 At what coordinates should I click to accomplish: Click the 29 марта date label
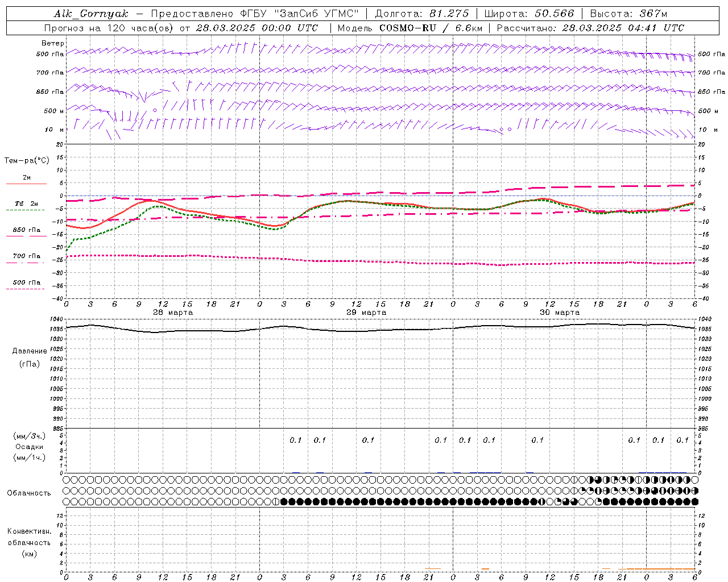click(x=366, y=313)
